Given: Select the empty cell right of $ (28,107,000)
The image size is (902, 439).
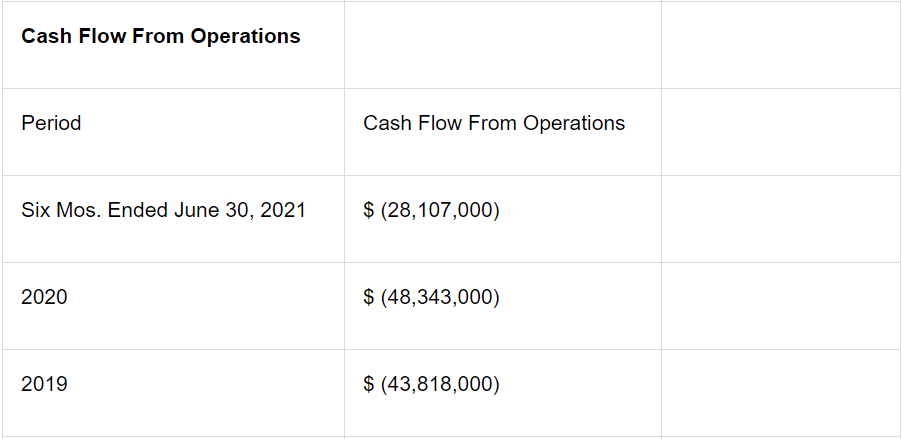Looking at the screenshot, I should (780, 218).
